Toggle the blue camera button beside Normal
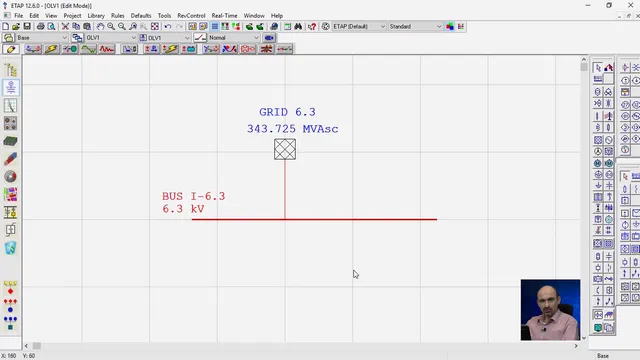This screenshot has height=360, width=640. point(269,38)
